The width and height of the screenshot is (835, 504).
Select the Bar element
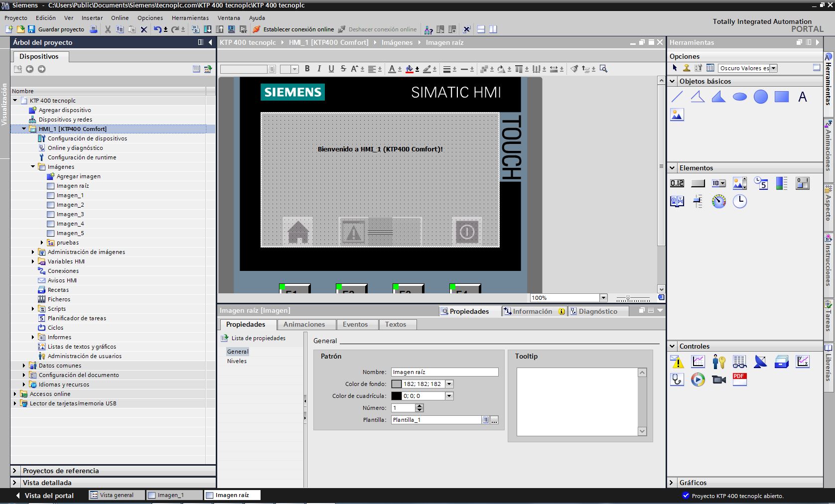(782, 183)
